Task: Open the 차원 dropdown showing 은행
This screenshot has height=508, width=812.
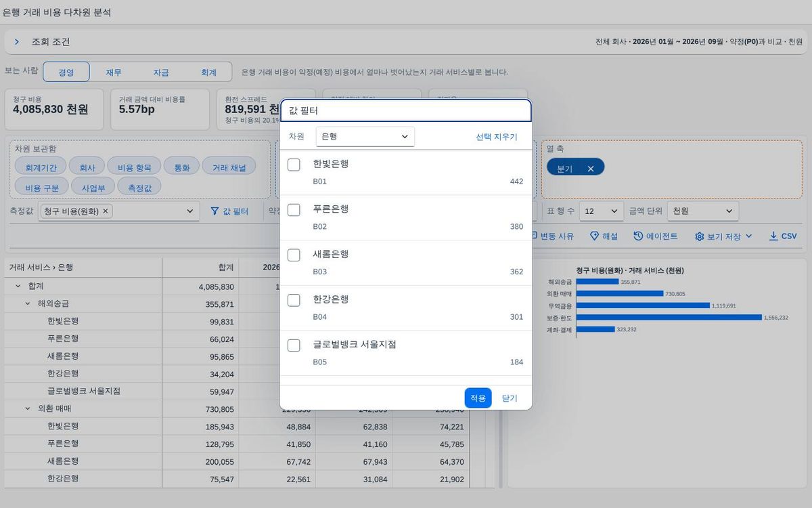Action: [365, 136]
